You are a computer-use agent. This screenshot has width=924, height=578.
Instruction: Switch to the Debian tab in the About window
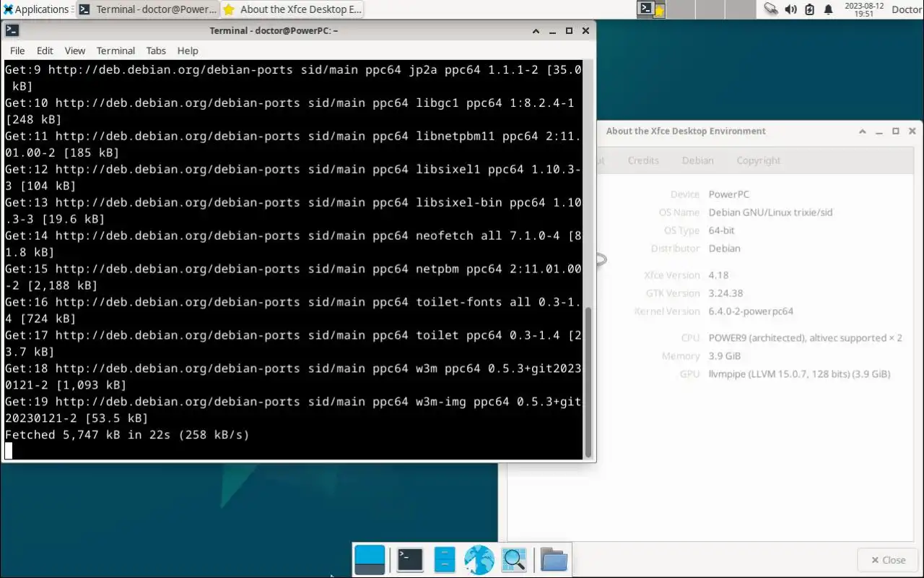697,160
